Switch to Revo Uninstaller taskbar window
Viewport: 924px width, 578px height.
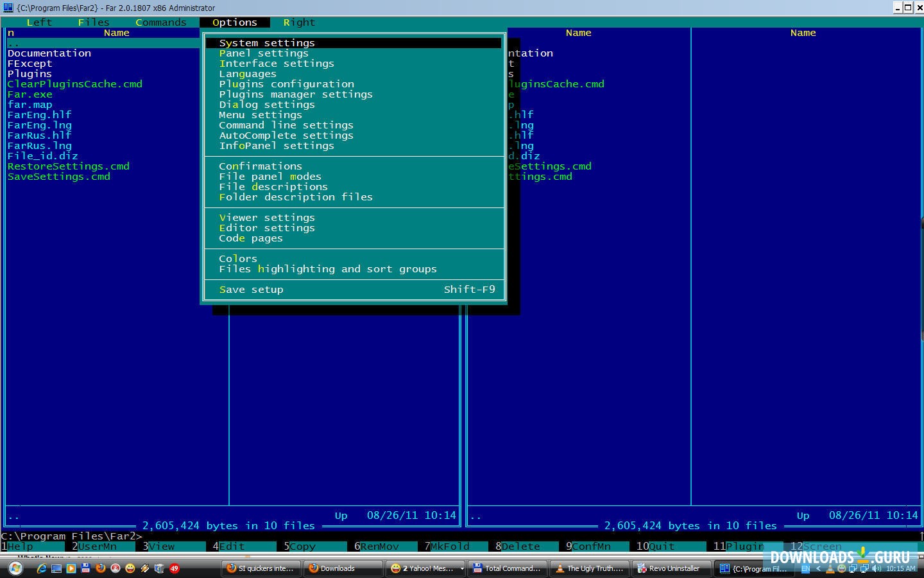[671, 568]
